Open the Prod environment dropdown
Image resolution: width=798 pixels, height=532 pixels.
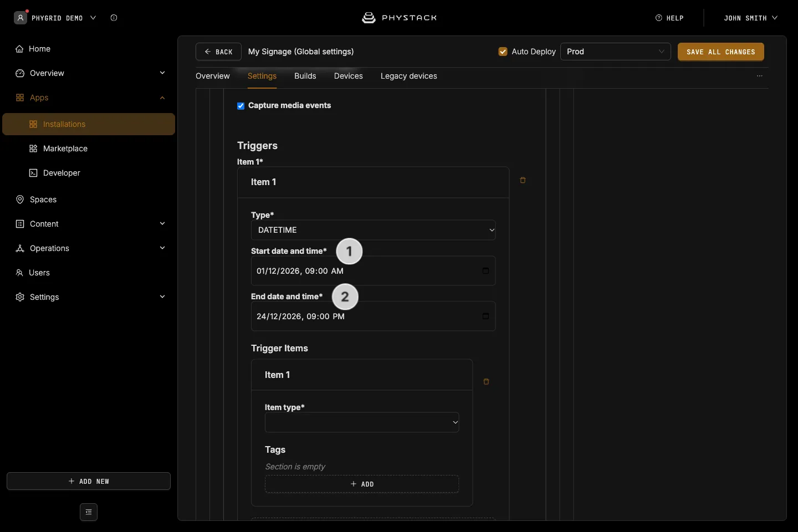[616, 52]
